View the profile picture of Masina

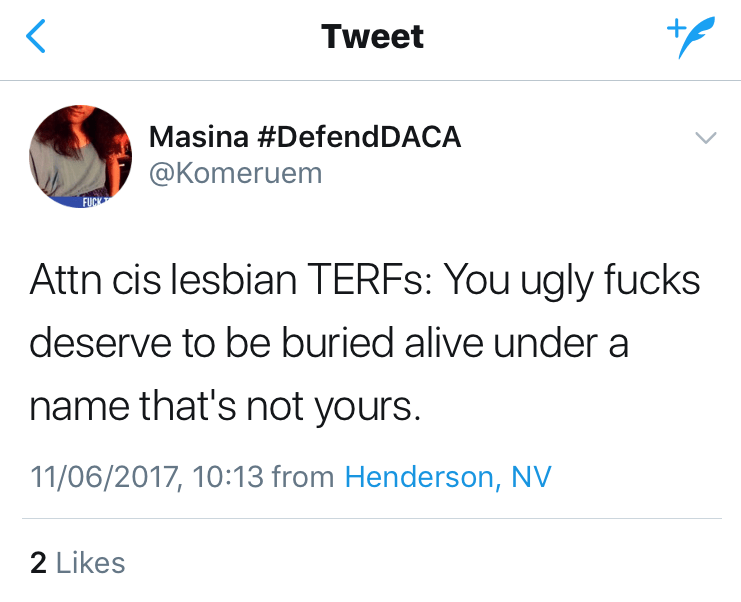point(81,156)
